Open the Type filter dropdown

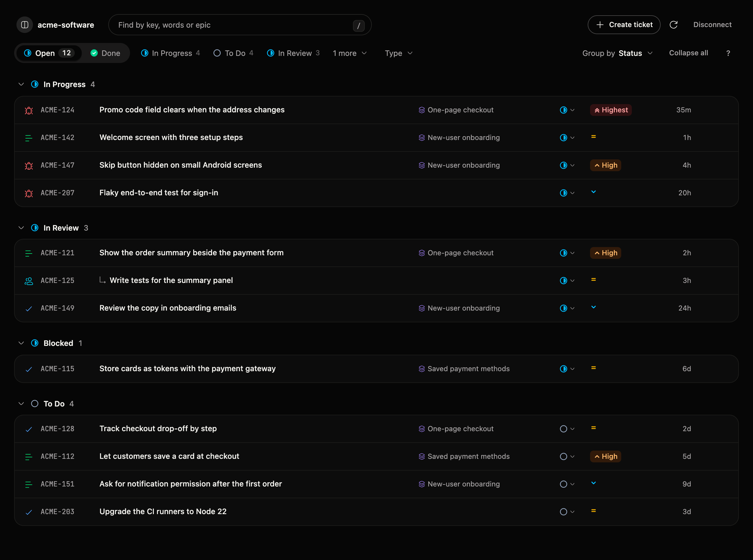pyautogui.click(x=399, y=53)
